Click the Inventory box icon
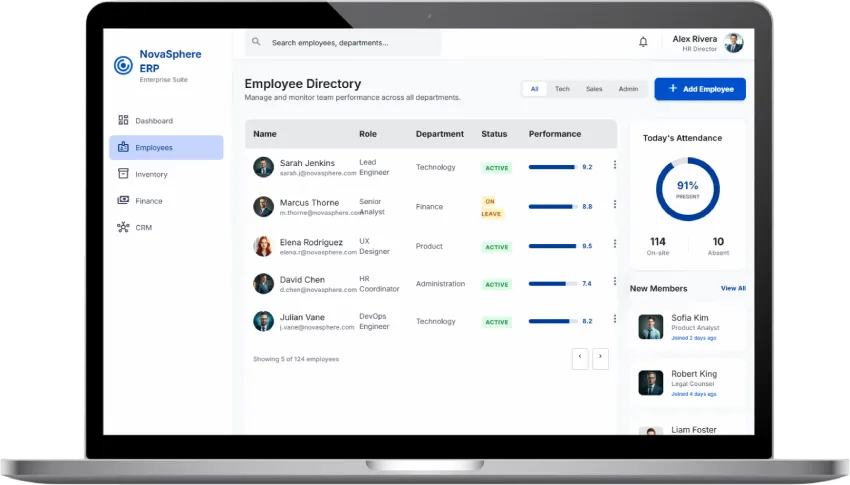 pyautogui.click(x=123, y=173)
